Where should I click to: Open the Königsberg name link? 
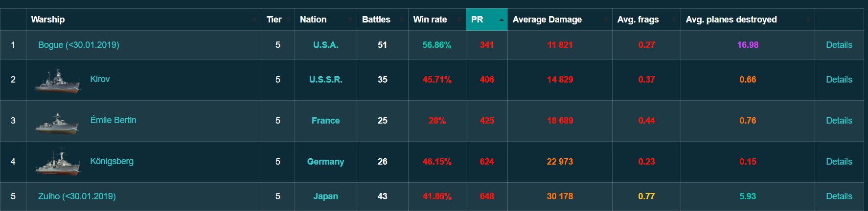click(112, 161)
